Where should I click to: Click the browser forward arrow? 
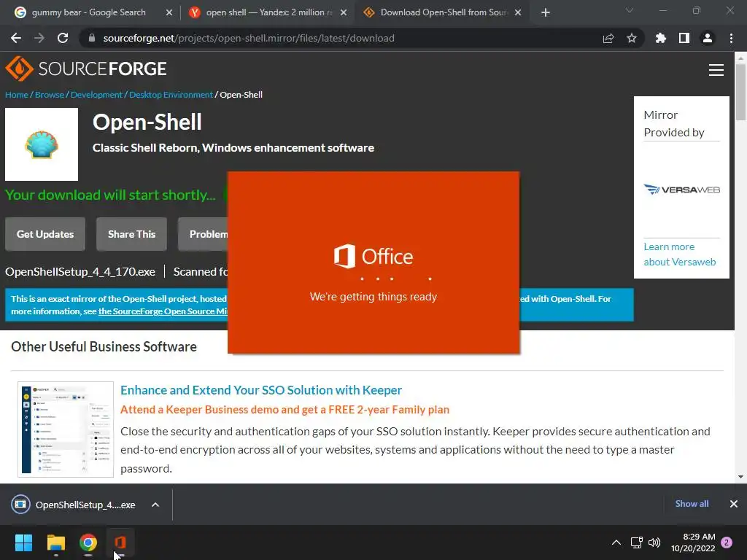point(39,38)
